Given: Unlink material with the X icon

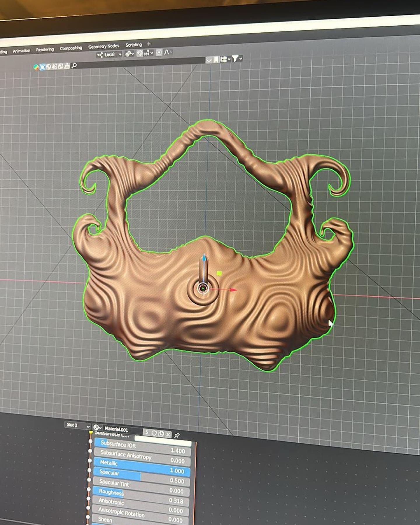Looking at the screenshot, I should point(168,434).
